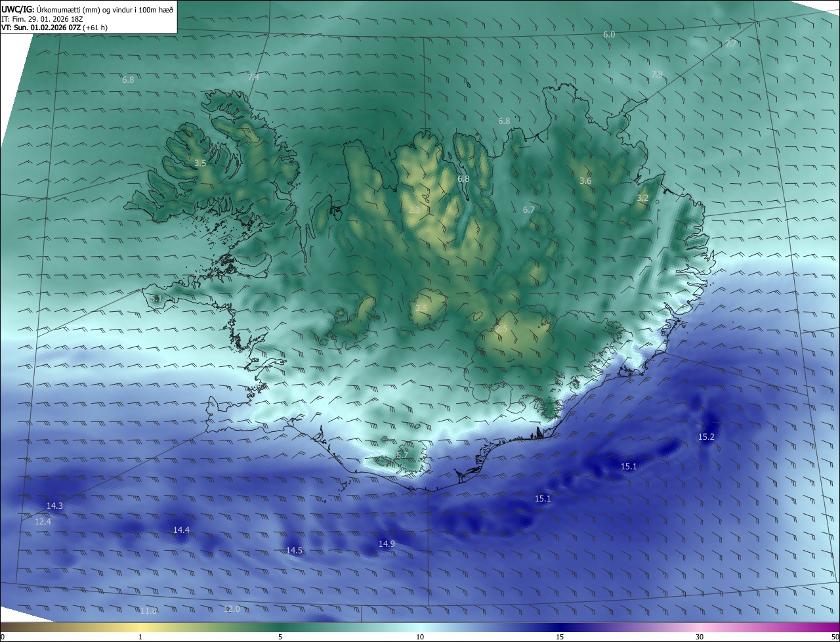Click the "1" tick on the color scale
Screen dimensions: 840x642
click(x=140, y=637)
